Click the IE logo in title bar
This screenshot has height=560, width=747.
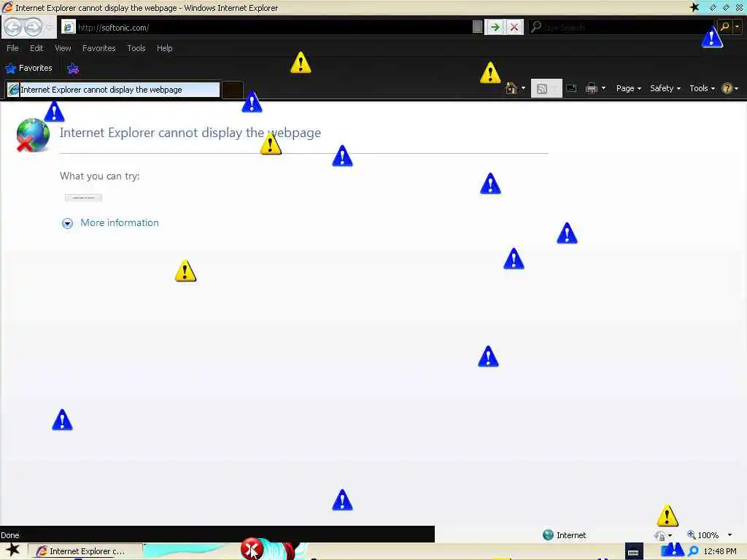click(7, 7)
